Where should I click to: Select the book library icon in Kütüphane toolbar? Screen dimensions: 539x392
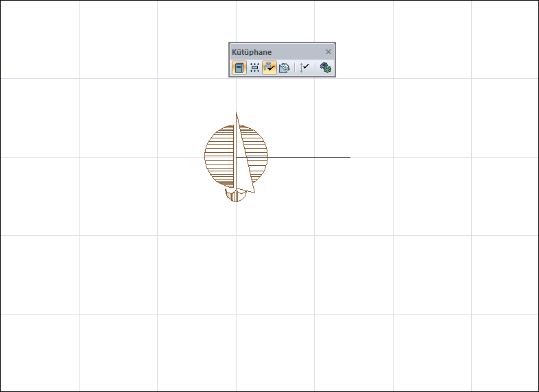(239, 67)
